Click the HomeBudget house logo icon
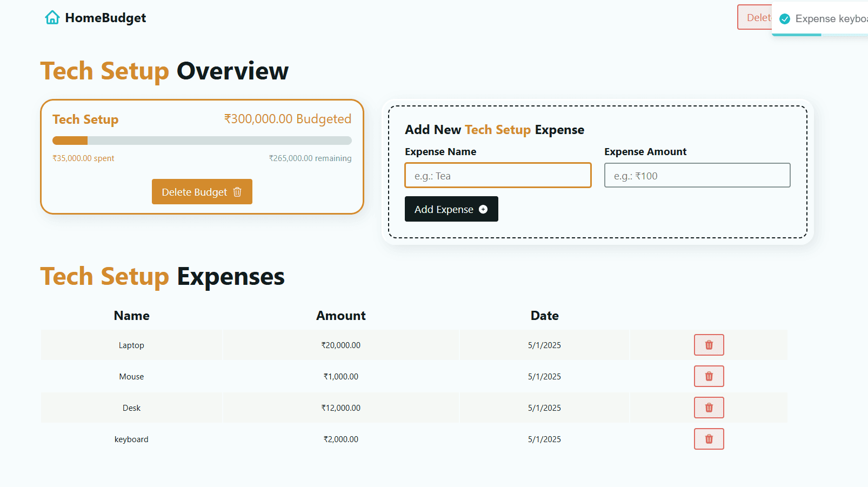Viewport: 868px width, 487px height. (x=52, y=18)
